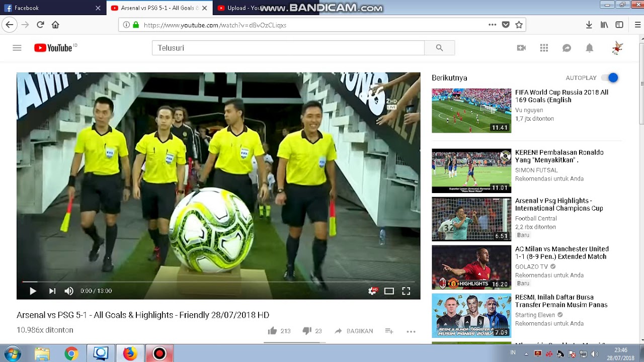Click BAGIKAN share button
This screenshot has width=644, height=362.
pos(354,331)
